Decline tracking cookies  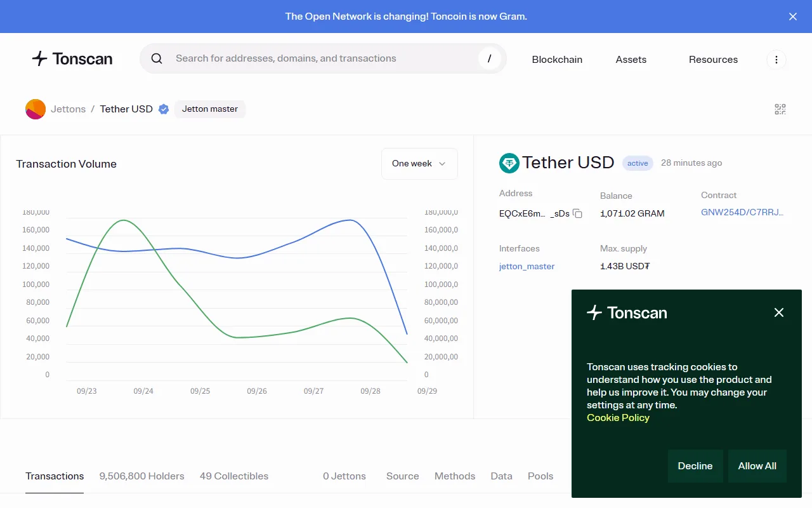[x=695, y=466]
